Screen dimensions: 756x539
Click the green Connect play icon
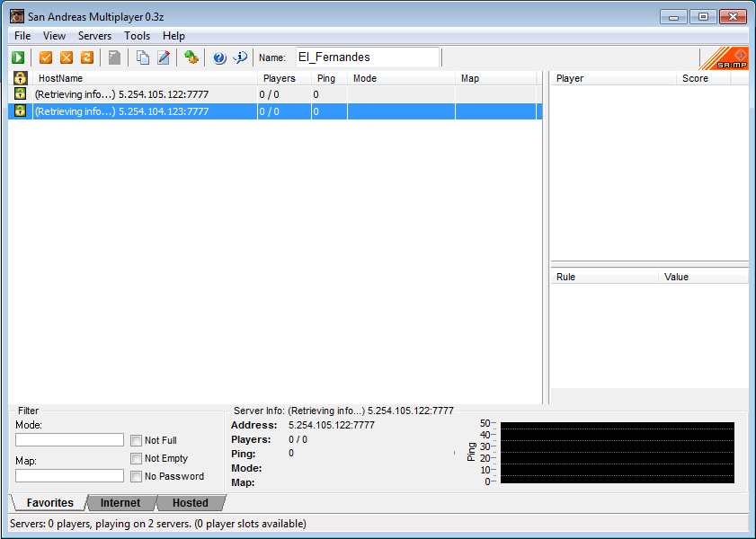(18, 57)
